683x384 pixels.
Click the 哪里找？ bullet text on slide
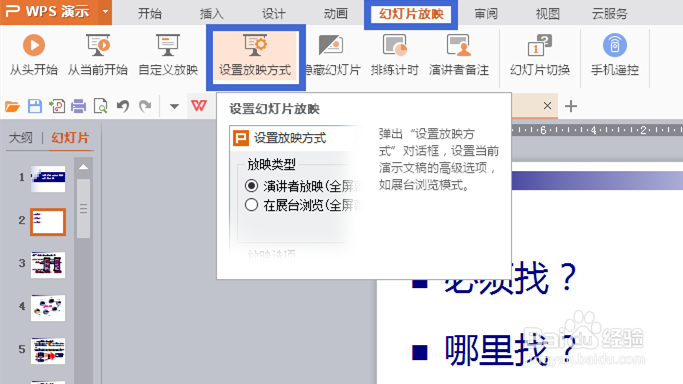tap(510, 351)
